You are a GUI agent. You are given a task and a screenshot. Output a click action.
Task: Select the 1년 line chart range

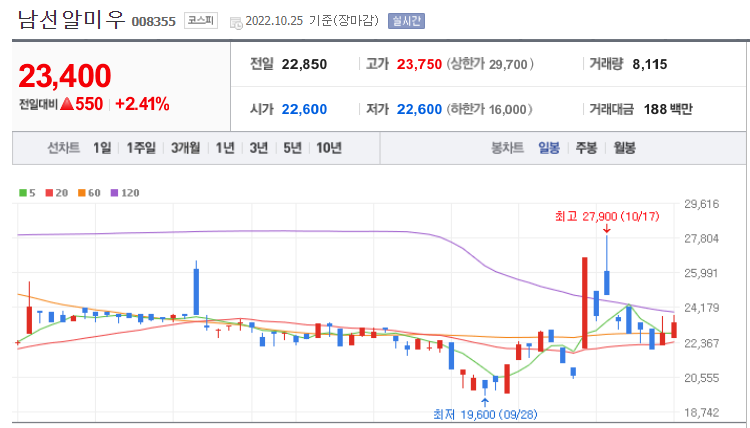click(x=225, y=148)
